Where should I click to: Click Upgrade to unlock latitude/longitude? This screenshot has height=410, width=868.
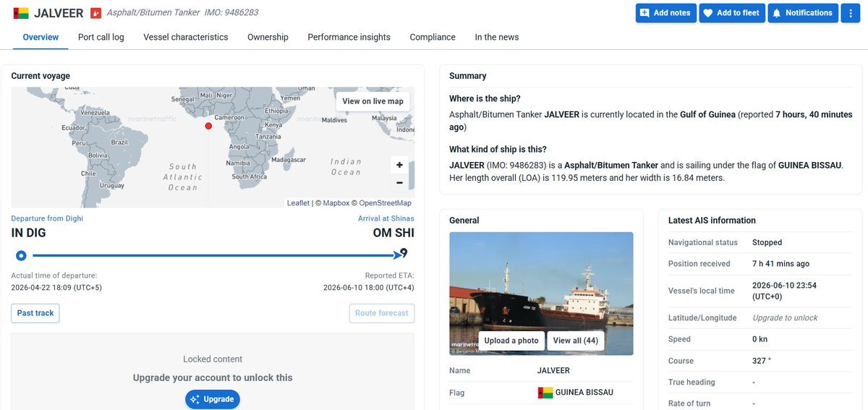[785, 317]
